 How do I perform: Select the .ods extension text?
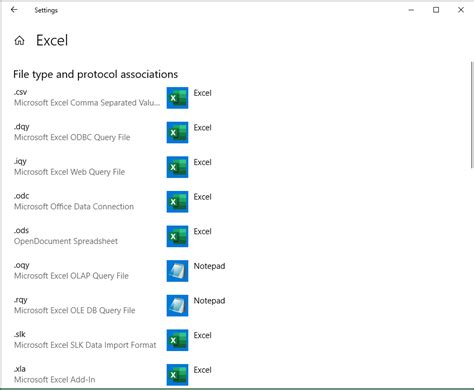point(21,231)
